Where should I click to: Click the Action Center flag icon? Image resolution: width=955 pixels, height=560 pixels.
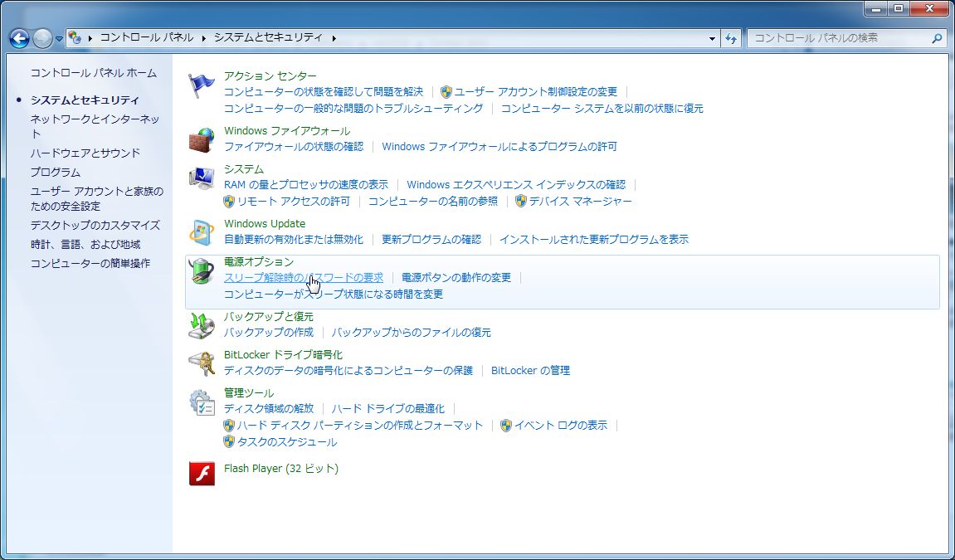point(201,85)
